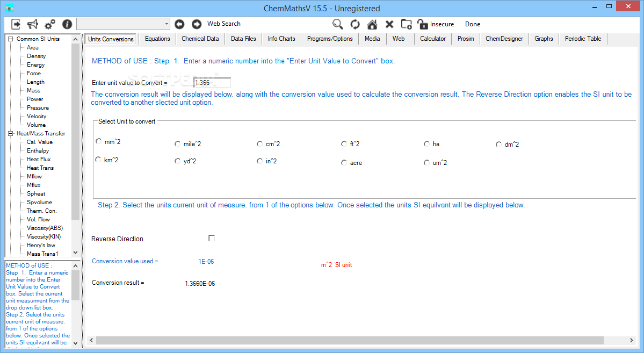Image resolution: width=644 pixels, height=353 pixels.
Task: Select the mm^2 radio button
Action: click(99, 141)
